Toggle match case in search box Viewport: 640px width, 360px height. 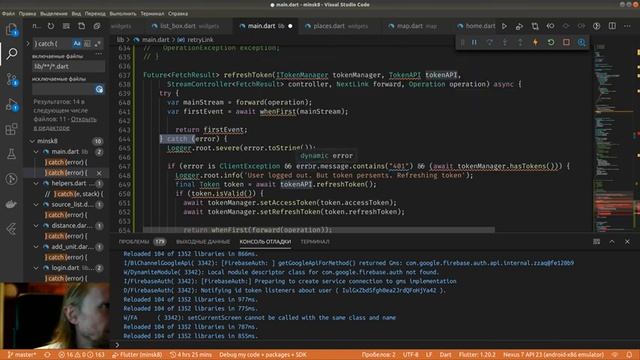(77, 43)
